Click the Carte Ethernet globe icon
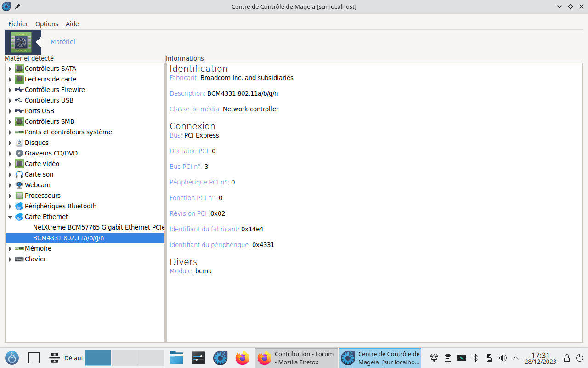The image size is (588, 368). [x=19, y=217]
